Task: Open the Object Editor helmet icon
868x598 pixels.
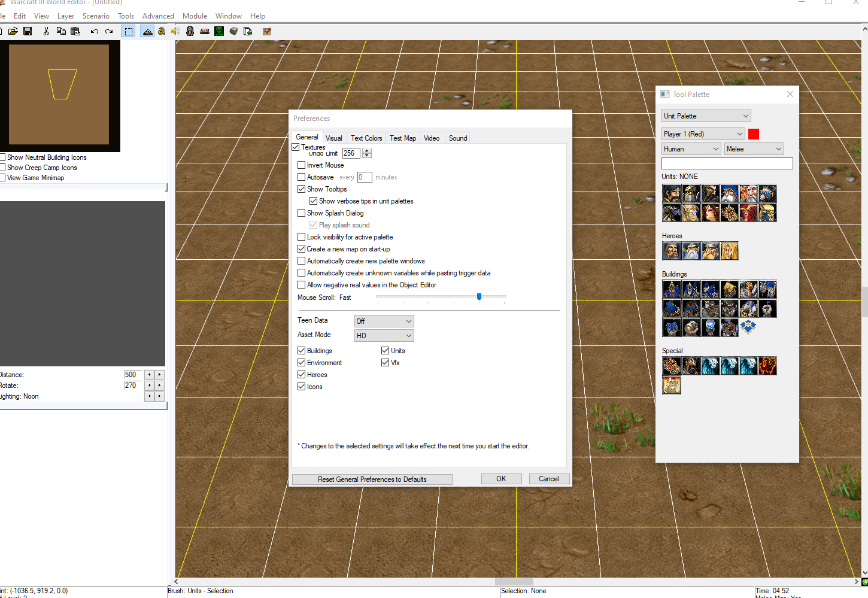Action: tap(190, 31)
